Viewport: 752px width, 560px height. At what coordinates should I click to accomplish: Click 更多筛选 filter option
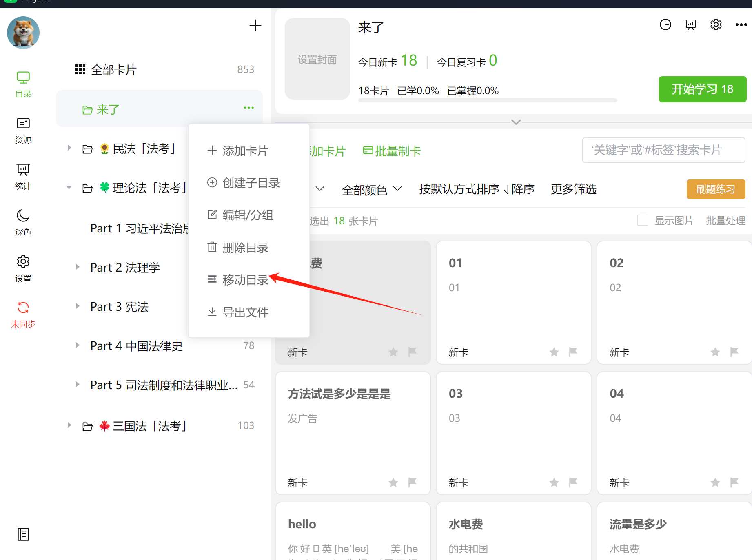click(x=574, y=189)
